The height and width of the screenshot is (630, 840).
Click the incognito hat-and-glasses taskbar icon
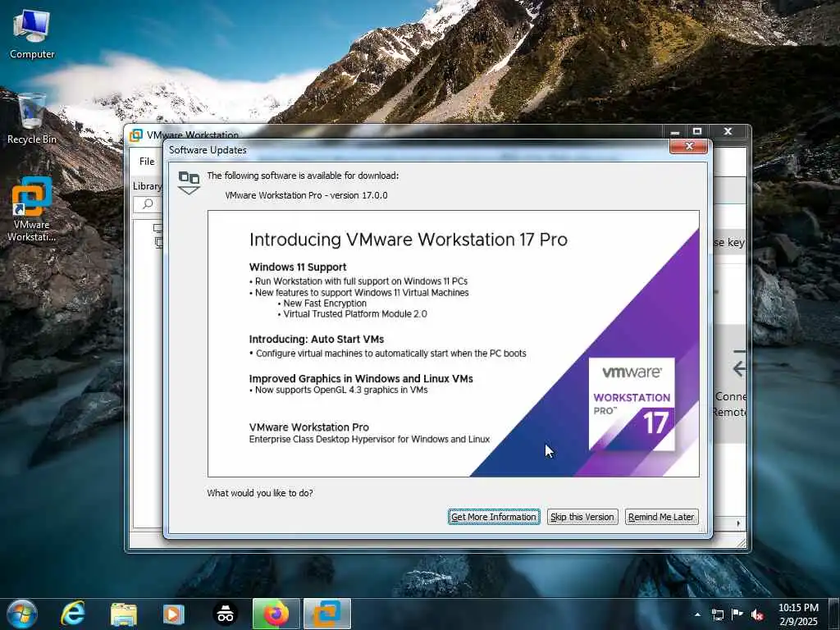(x=225, y=614)
